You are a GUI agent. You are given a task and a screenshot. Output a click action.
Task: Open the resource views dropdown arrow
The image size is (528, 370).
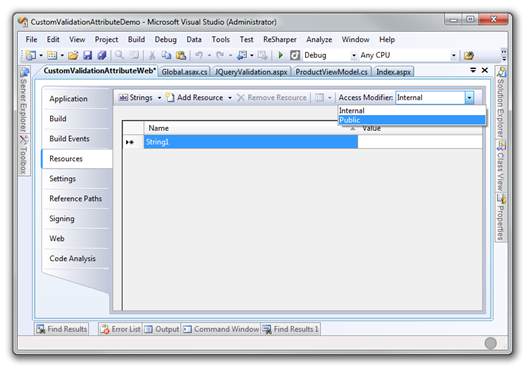[329, 98]
